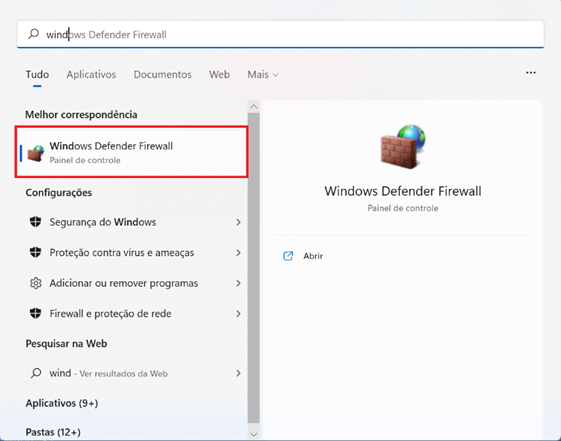The width and height of the screenshot is (561, 441).
Task: Expand Adicionar ou remover programas chevron
Action: pos(238,283)
